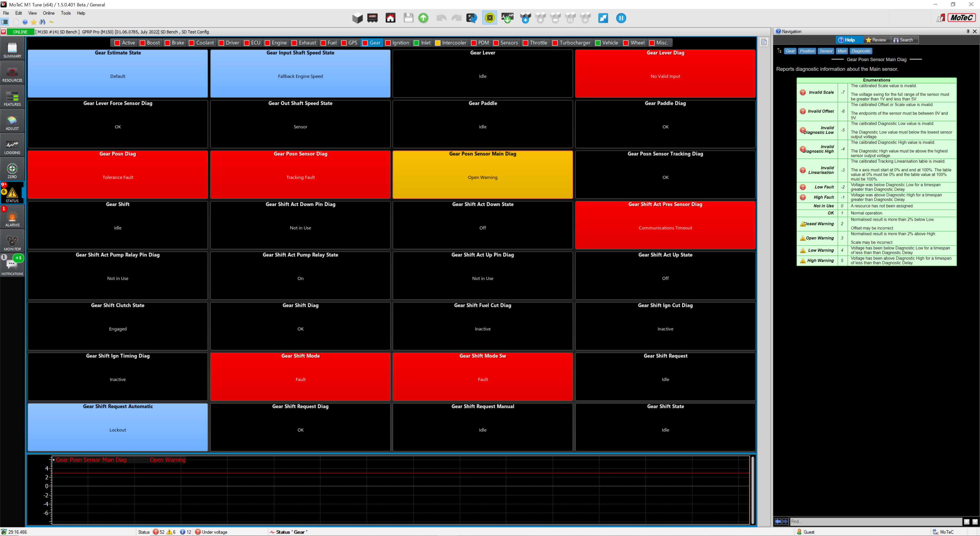The height and width of the screenshot is (536, 980).
Task: Click the Sensor breadcrumb link
Action: (826, 51)
